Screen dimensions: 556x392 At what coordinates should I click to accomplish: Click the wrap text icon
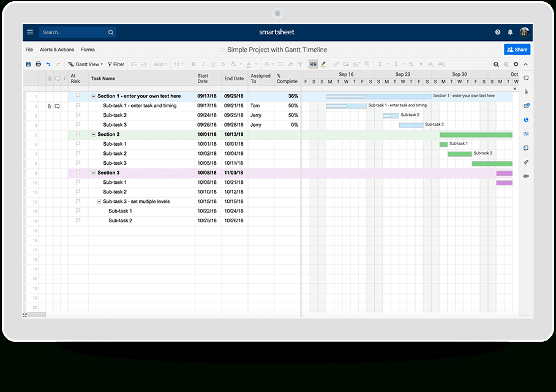click(280, 64)
